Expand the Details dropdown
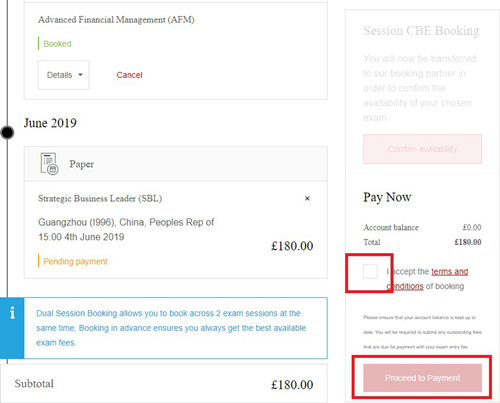500x403 pixels. (x=63, y=75)
